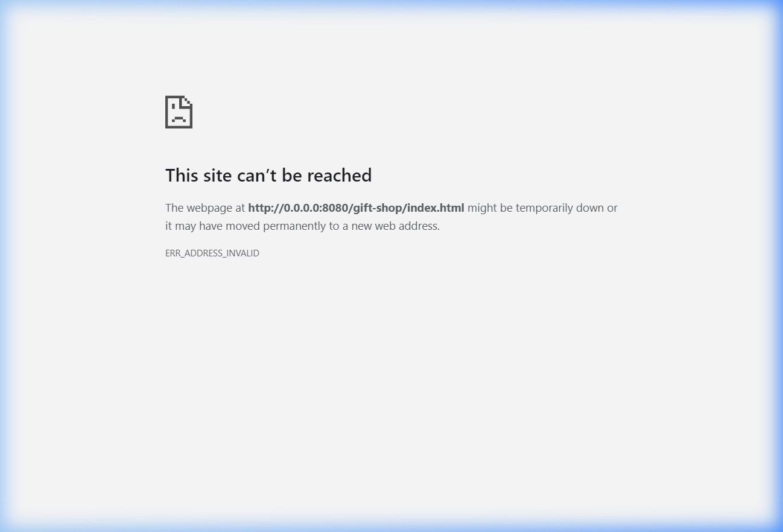Click the word "site" in the heading

(x=217, y=175)
